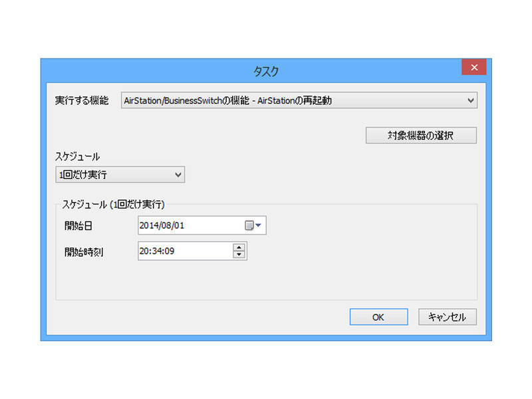532x399 pixels.
Task: Click the AirStationの再起動 function text in the combo box
Action: pyautogui.click(x=296, y=101)
